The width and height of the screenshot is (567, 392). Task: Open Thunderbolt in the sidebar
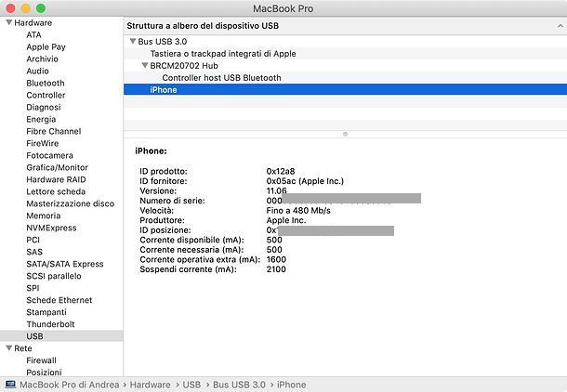pos(50,324)
